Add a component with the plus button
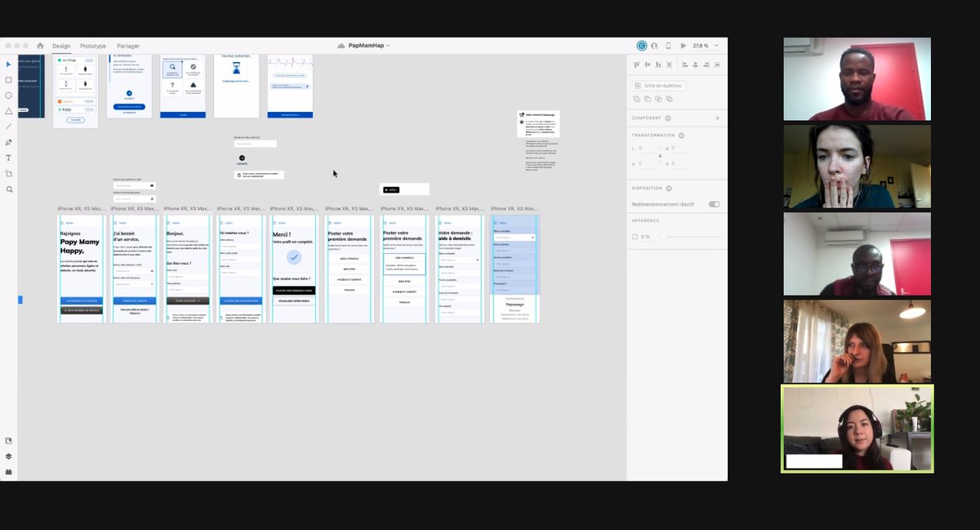The image size is (980, 530). coord(718,118)
